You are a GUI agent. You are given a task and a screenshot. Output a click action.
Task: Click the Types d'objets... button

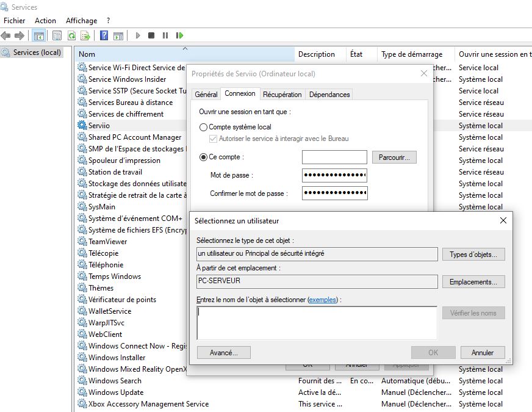point(473,254)
